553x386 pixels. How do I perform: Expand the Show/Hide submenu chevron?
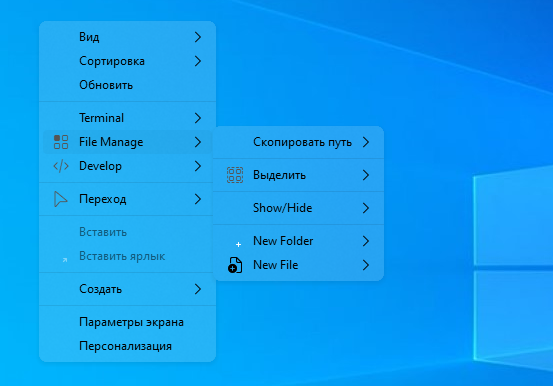pos(366,208)
